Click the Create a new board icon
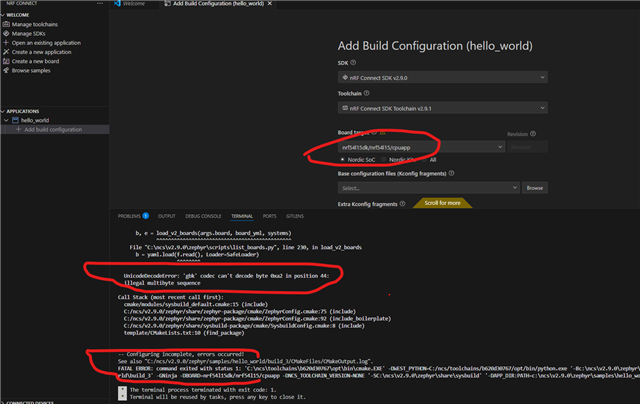This screenshot has width=640, height=404. click(6, 61)
